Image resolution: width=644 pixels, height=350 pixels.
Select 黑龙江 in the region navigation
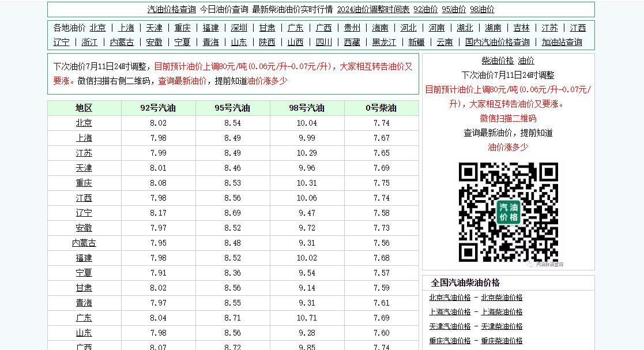[384, 42]
